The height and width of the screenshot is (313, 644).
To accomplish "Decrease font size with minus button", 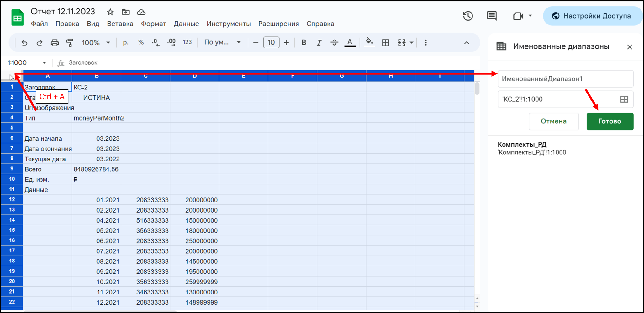I will (256, 42).
